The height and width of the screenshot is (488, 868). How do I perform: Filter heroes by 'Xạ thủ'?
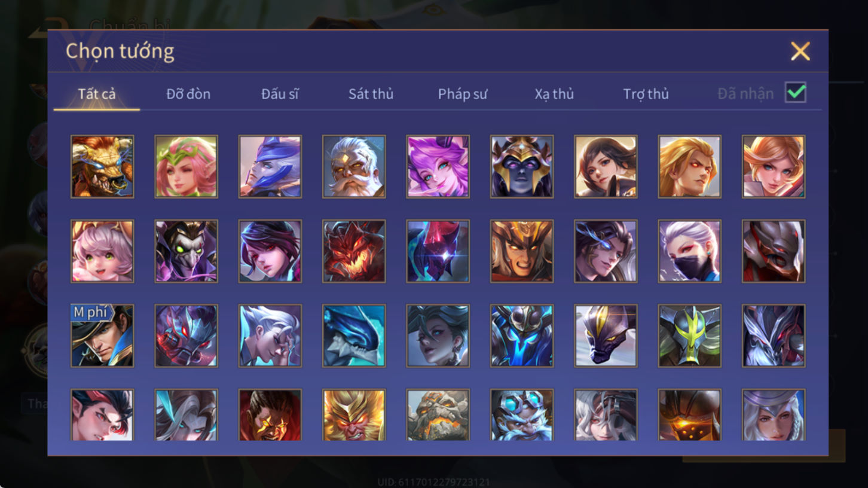pyautogui.click(x=554, y=94)
